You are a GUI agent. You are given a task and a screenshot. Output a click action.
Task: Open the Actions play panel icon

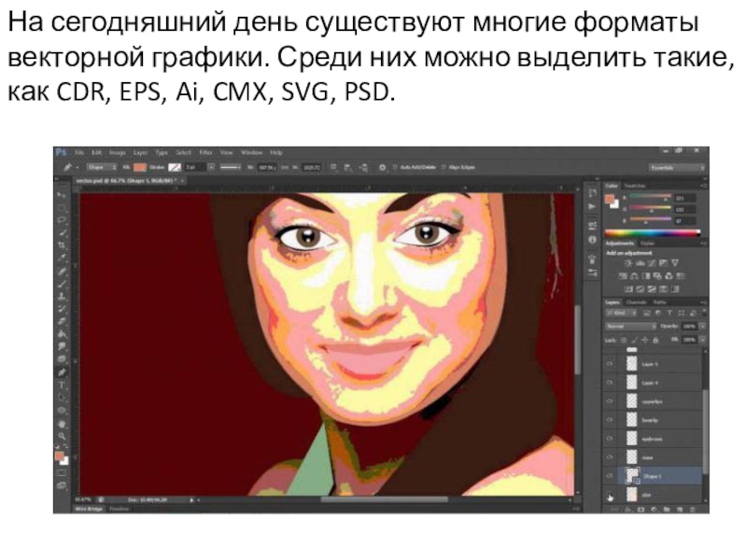pyautogui.click(x=592, y=206)
